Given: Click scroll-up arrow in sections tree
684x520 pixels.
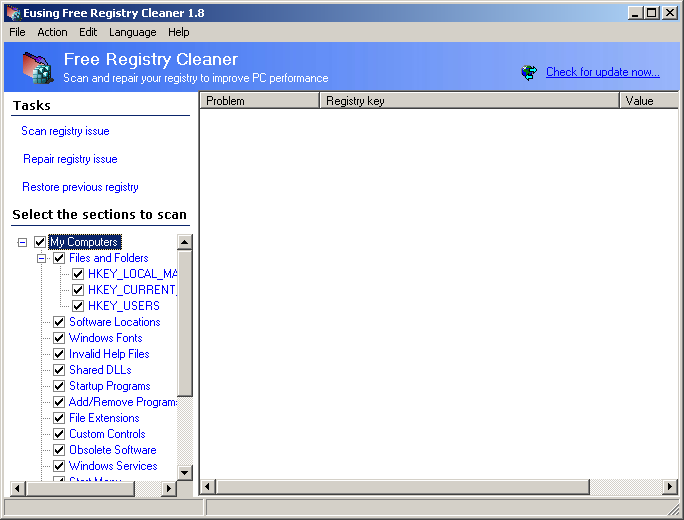Looking at the screenshot, I should 184,242.
